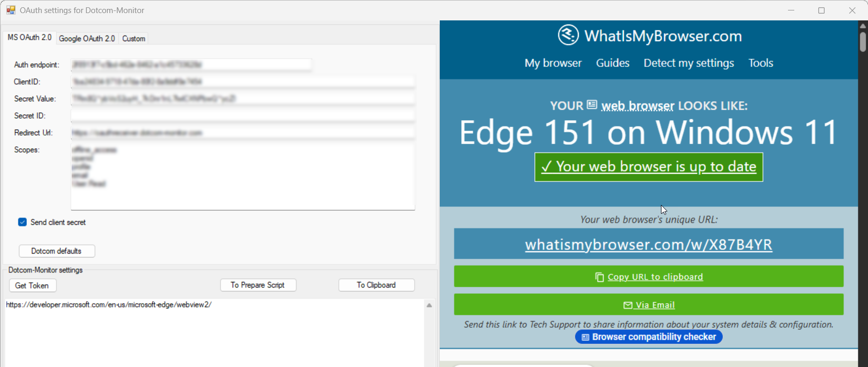Focus the empty Secret ID field
This screenshot has height=367, width=868.
point(243,116)
